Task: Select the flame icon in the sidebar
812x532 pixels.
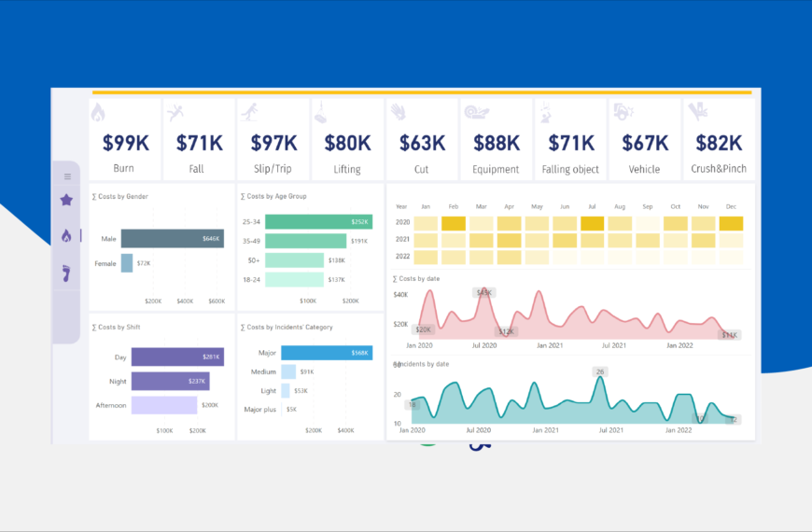Action: 66,235
